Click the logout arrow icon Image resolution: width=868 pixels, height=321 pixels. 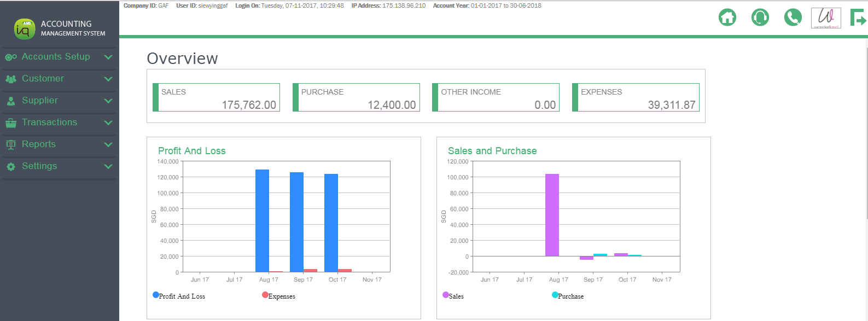pos(858,17)
